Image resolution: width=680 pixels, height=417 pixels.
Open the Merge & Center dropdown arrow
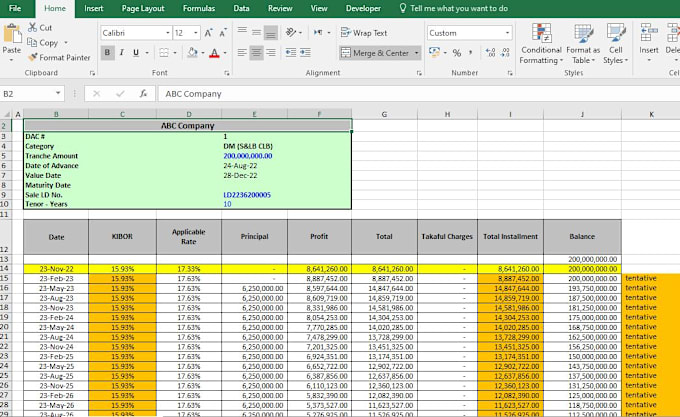(x=416, y=53)
